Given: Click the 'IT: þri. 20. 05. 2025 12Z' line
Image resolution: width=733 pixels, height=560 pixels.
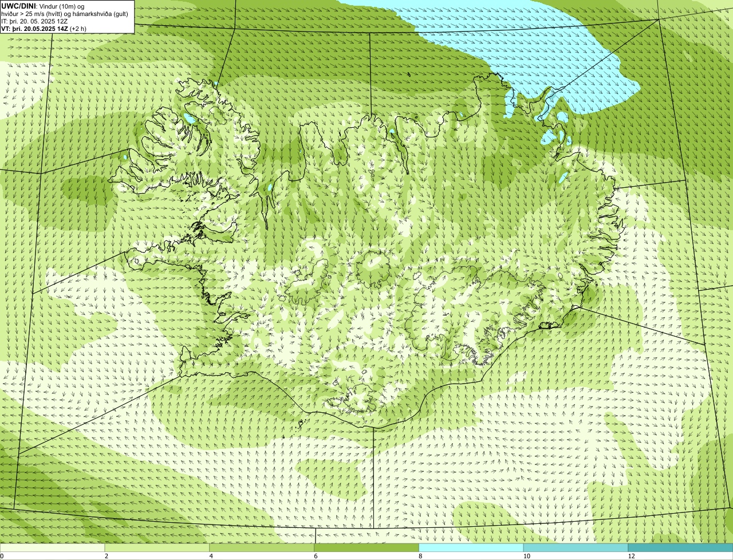Looking at the screenshot, I should click(34, 21).
